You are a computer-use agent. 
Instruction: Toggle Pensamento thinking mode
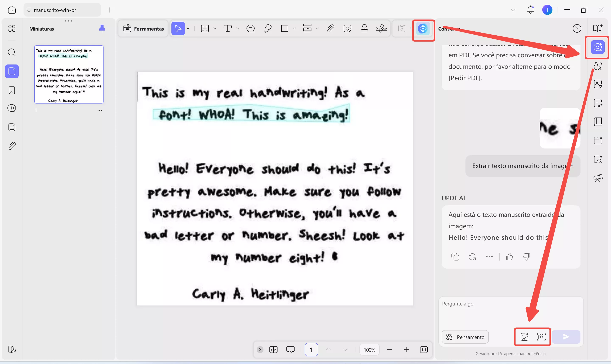(x=465, y=337)
